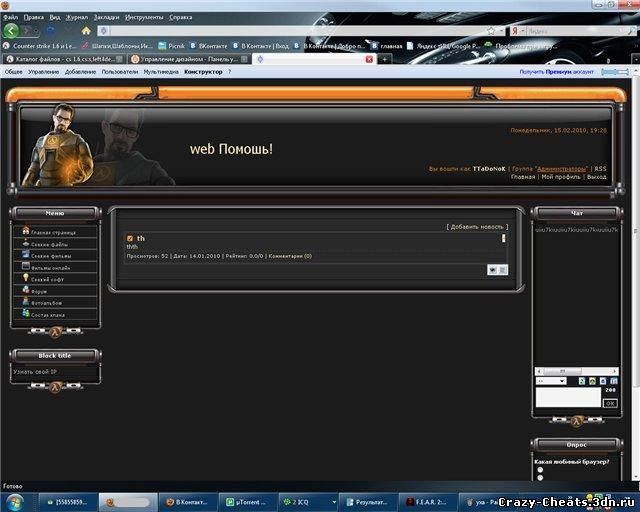The height and width of the screenshot is (512, 640).
Task: Click the scroll-right arrow in chat
Action: coord(614,371)
